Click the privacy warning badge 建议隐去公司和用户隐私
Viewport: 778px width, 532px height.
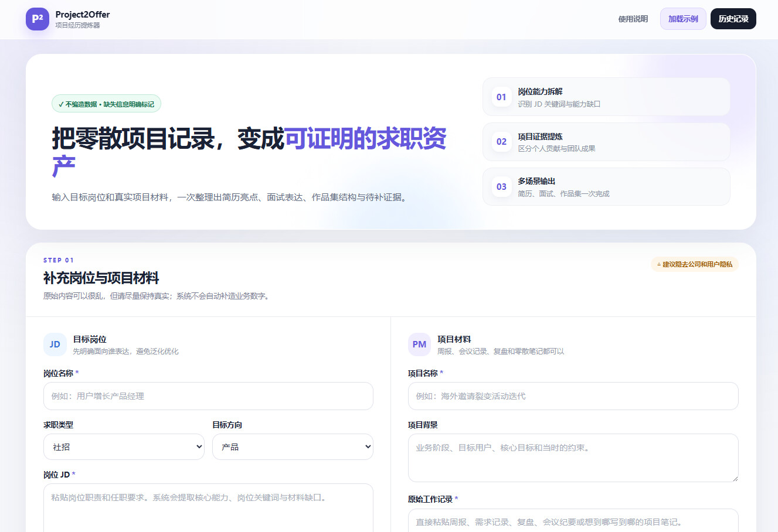[x=695, y=264]
